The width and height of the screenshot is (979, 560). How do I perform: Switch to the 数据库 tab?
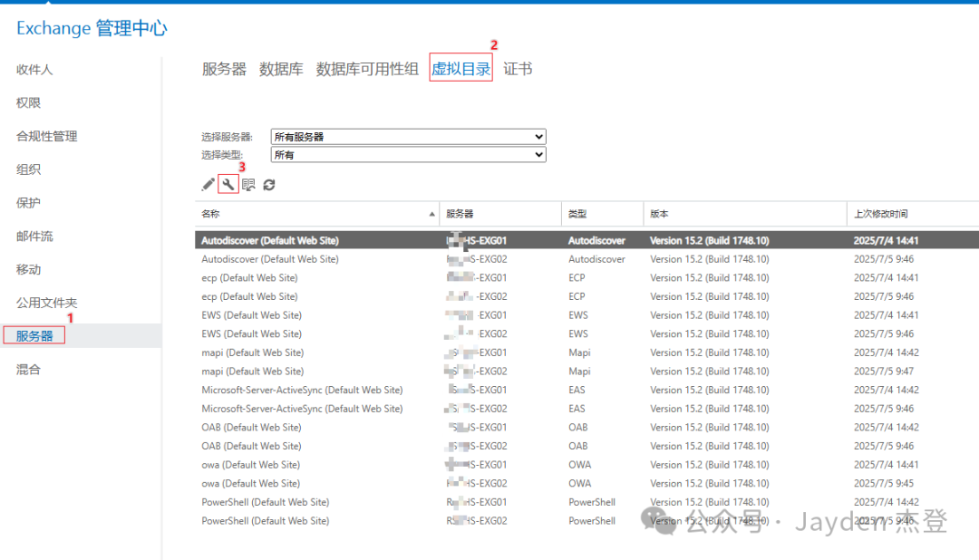[x=281, y=69]
